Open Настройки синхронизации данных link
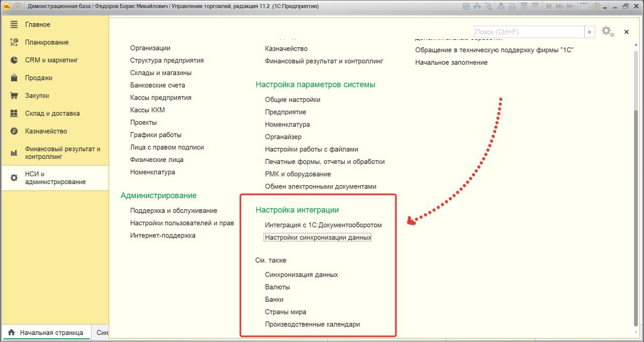Viewport: 644px width, 342px height. pyautogui.click(x=317, y=237)
